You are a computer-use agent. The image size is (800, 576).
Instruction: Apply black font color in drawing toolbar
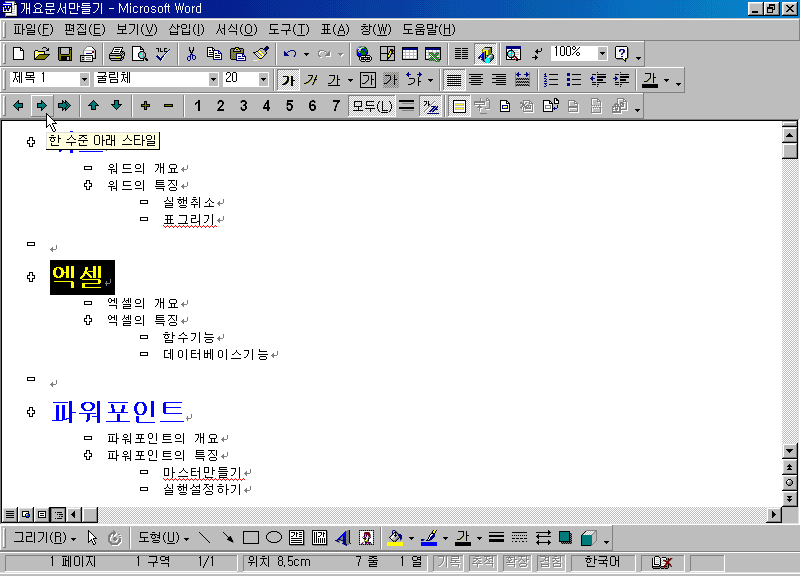(463, 537)
